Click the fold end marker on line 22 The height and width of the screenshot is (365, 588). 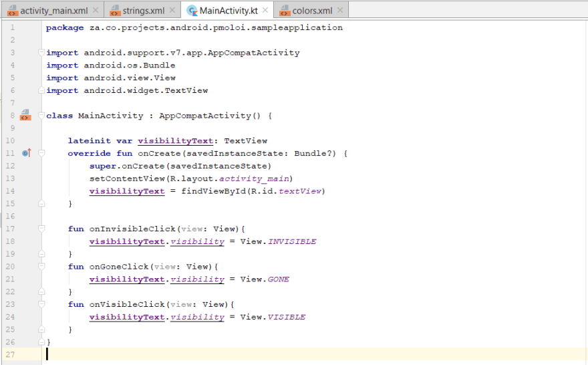click(x=41, y=291)
